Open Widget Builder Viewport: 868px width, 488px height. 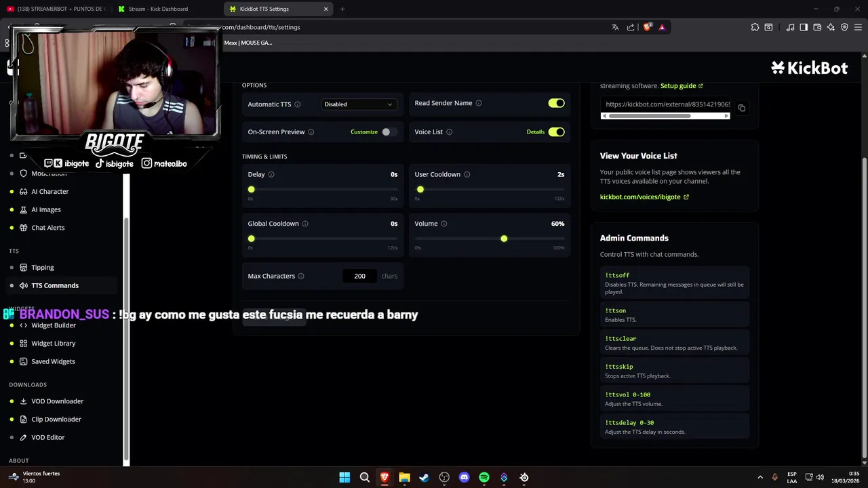click(54, 325)
